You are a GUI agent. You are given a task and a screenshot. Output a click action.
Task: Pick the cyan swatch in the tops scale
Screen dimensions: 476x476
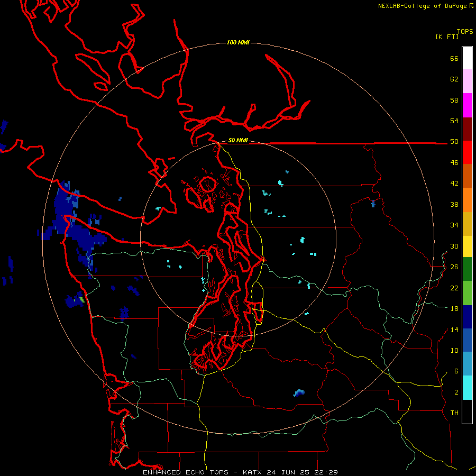pyautogui.click(x=467, y=388)
